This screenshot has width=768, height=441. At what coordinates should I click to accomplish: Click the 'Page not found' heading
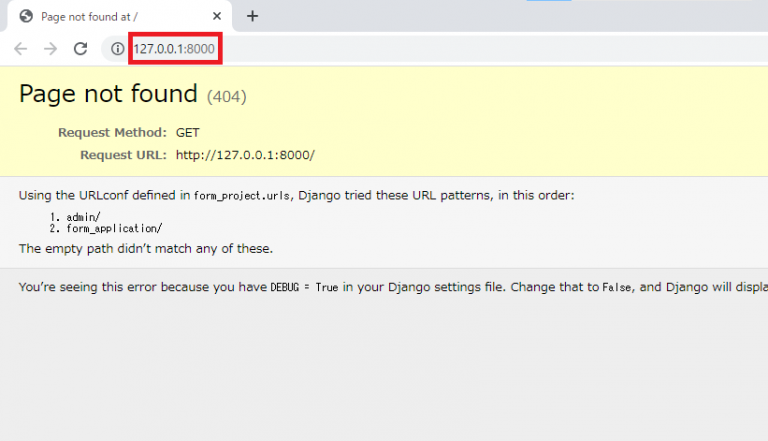(108, 94)
